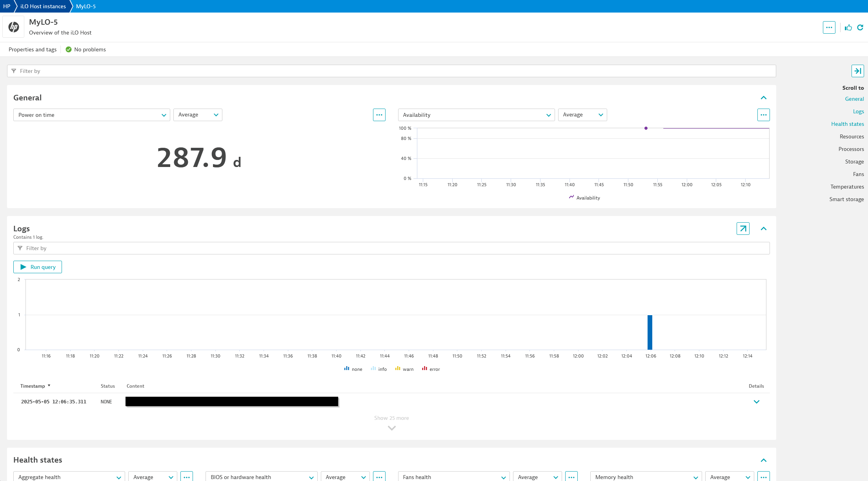Open the Aggregate health chart menu
The image size is (868, 481).
[187, 476]
